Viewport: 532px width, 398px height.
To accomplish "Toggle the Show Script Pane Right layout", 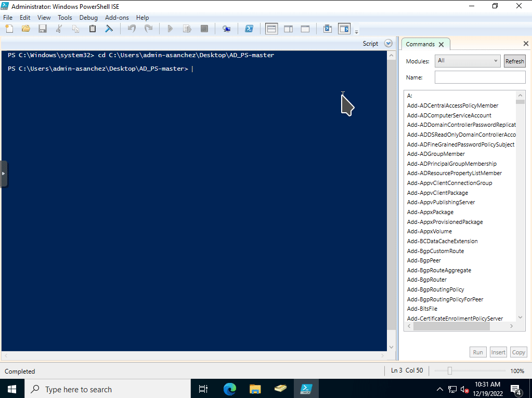I will (288, 29).
